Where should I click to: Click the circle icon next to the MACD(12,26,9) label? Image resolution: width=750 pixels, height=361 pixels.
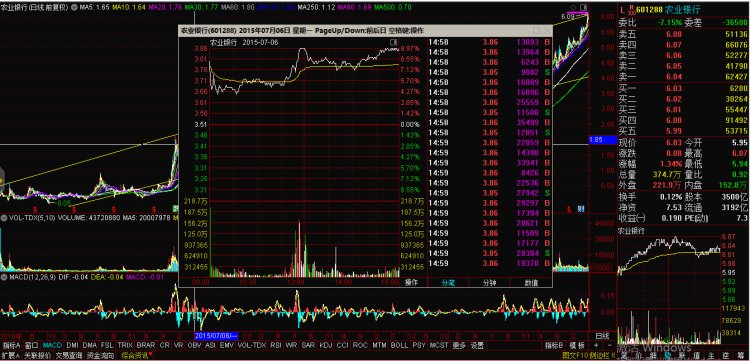4,277
